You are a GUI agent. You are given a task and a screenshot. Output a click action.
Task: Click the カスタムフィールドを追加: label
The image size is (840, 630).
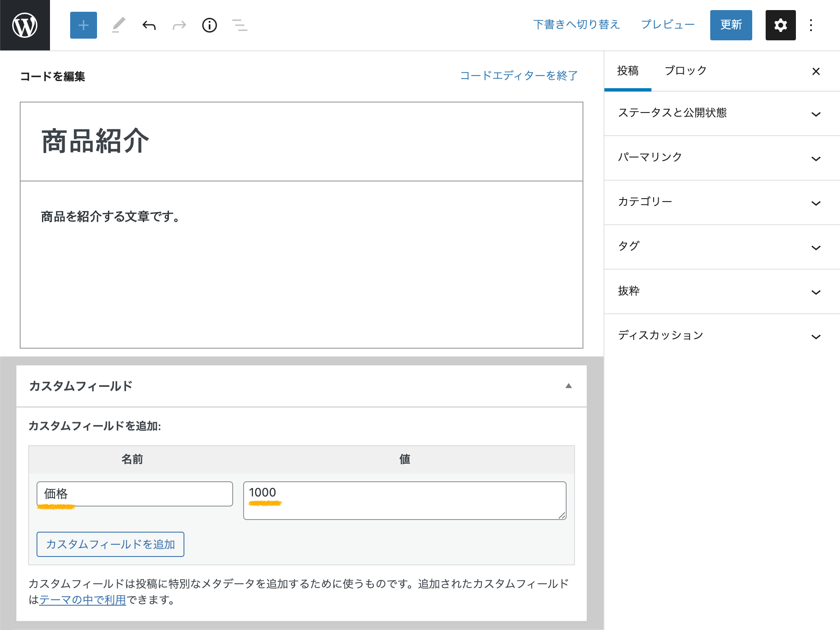[95, 426]
